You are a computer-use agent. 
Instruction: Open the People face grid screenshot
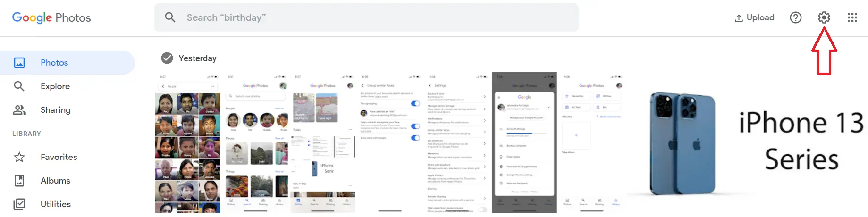[188, 142]
